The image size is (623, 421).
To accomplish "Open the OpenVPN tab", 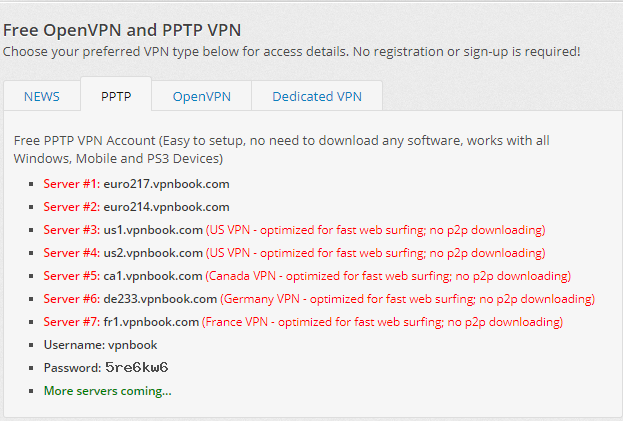I will tap(202, 97).
